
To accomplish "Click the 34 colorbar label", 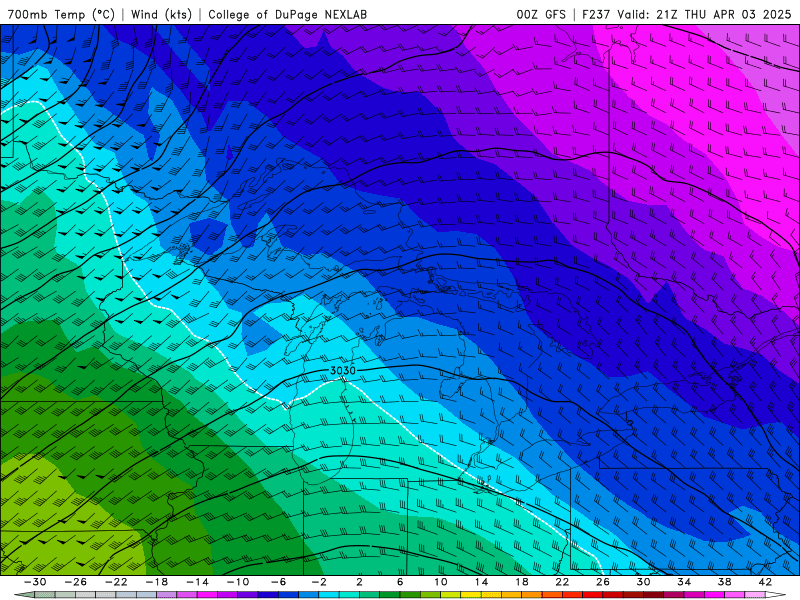I will tap(684, 582).
